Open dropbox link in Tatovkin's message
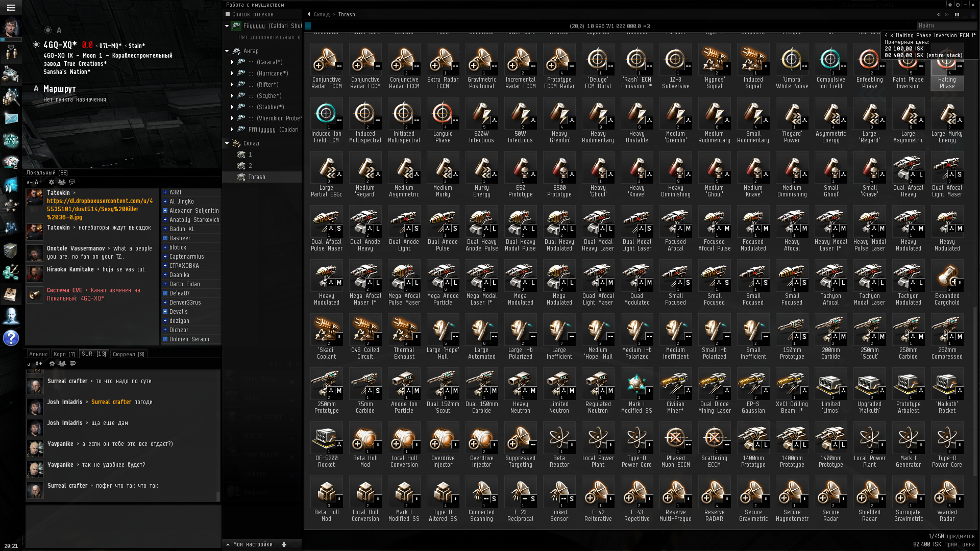 [100, 209]
